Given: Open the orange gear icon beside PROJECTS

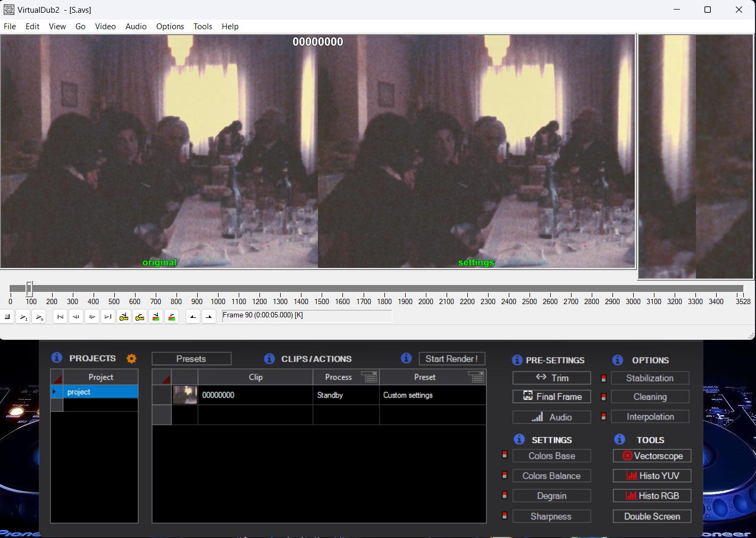Looking at the screenshot, I should pyautogui.click(x=131, y=358).
